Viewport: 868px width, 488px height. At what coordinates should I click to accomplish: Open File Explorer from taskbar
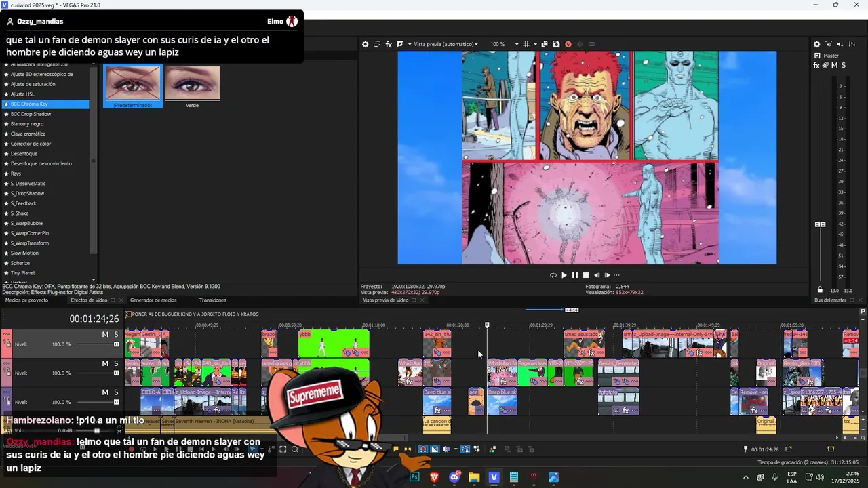pyautogui.click(x=474, y=477)
